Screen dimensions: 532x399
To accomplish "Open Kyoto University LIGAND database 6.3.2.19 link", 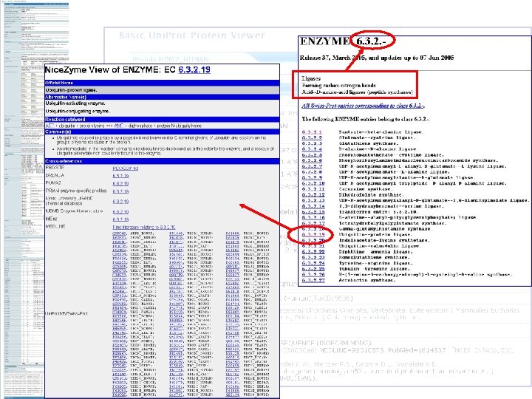I will coord(120,202).
